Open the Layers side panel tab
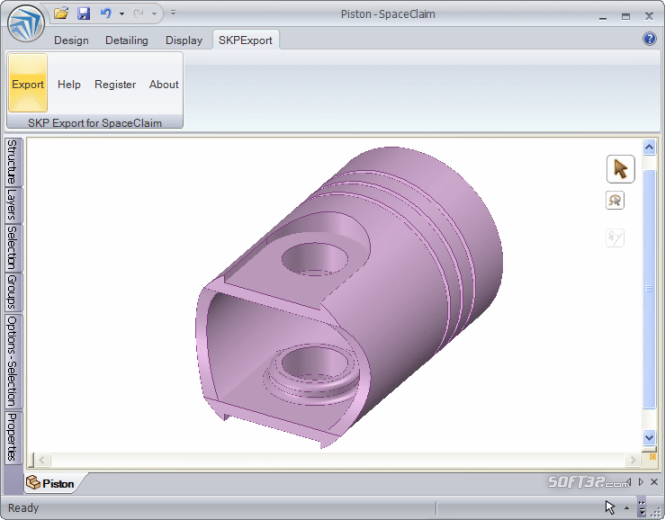 [13, 205]
